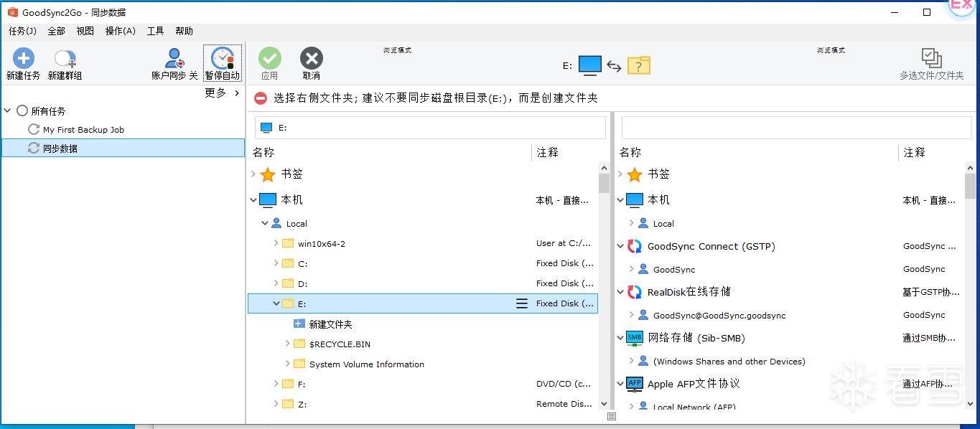980x429 pixels.
Task: Click the New Task (新建任务) icon
Action: coord(23,60)
